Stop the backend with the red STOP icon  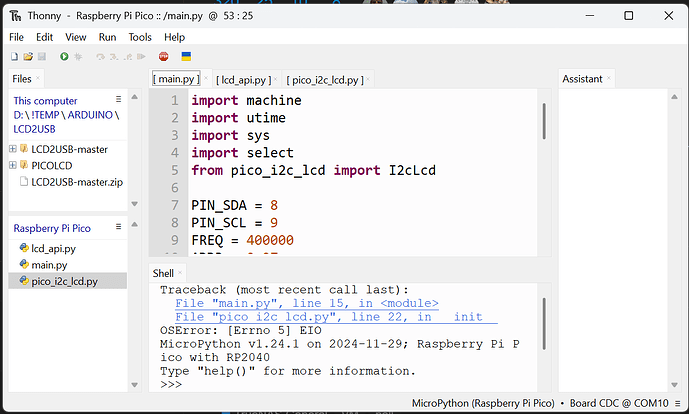[x=163, y=56]
